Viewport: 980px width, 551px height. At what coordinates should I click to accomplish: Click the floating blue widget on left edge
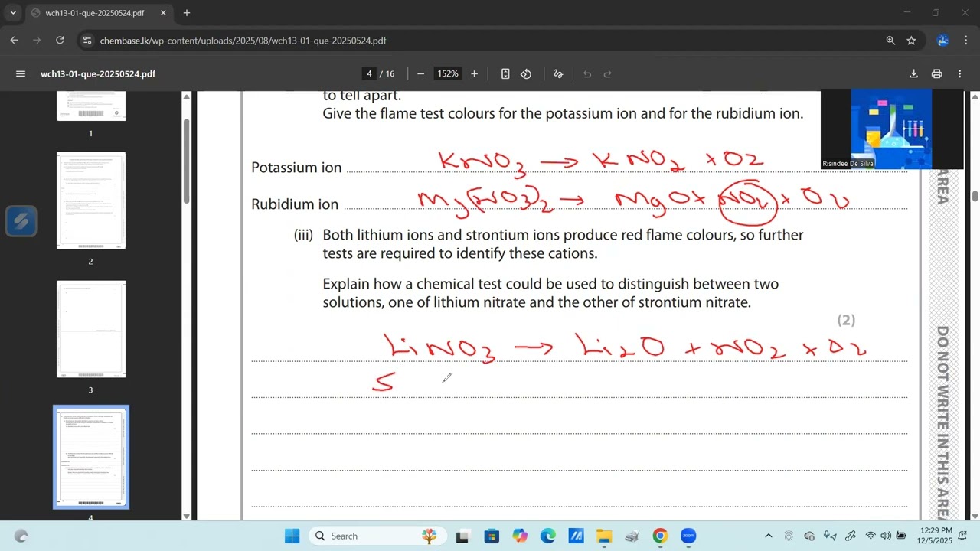[21, 222]
